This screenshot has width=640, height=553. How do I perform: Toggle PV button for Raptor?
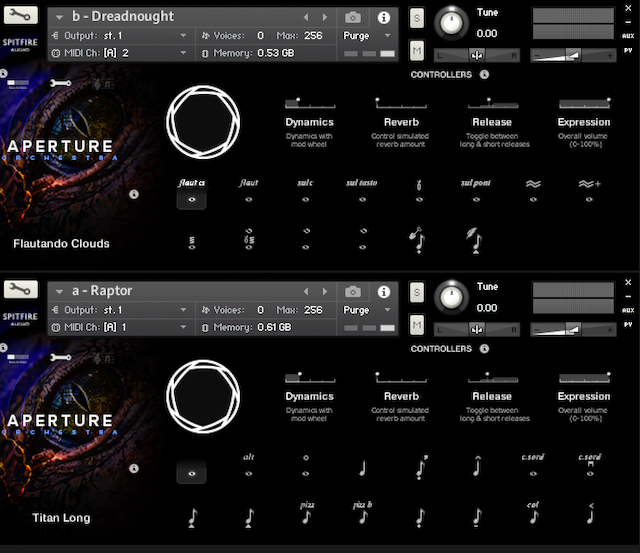628,324
